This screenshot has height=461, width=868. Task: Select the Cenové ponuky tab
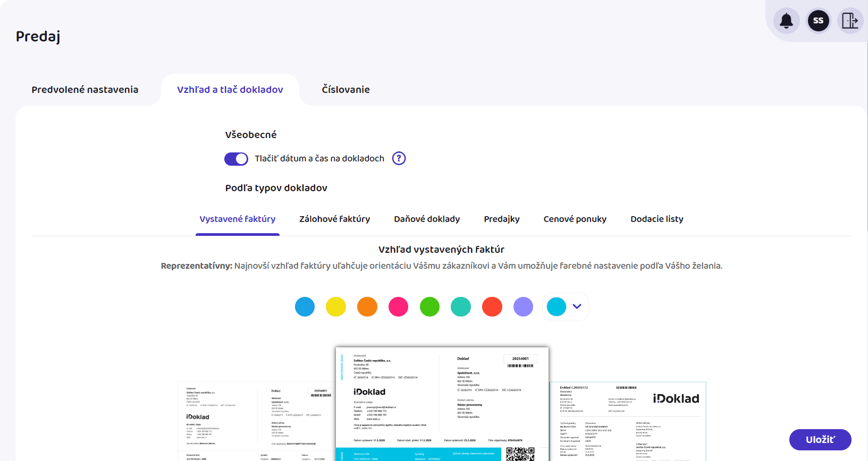pyautogui.click(x=575, y=219)
